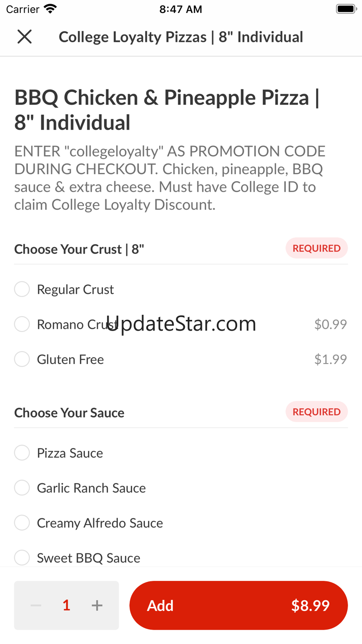Select Pizza Sauce radio button

22,453
